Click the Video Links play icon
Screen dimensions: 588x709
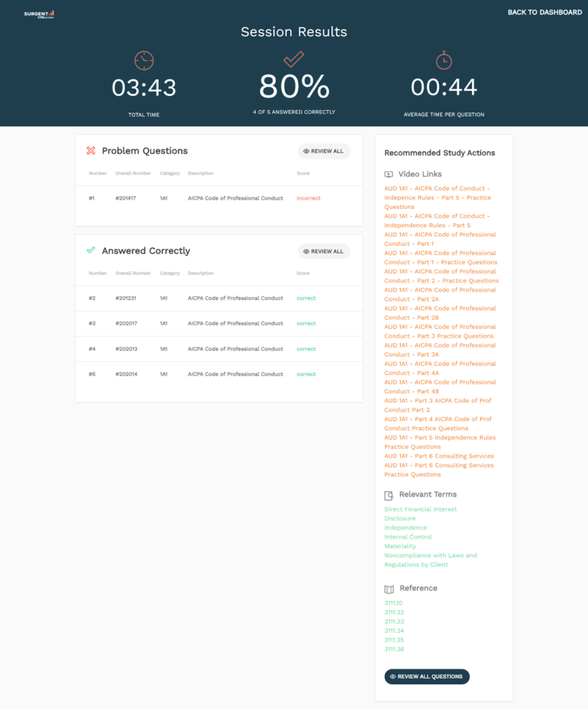389,174
